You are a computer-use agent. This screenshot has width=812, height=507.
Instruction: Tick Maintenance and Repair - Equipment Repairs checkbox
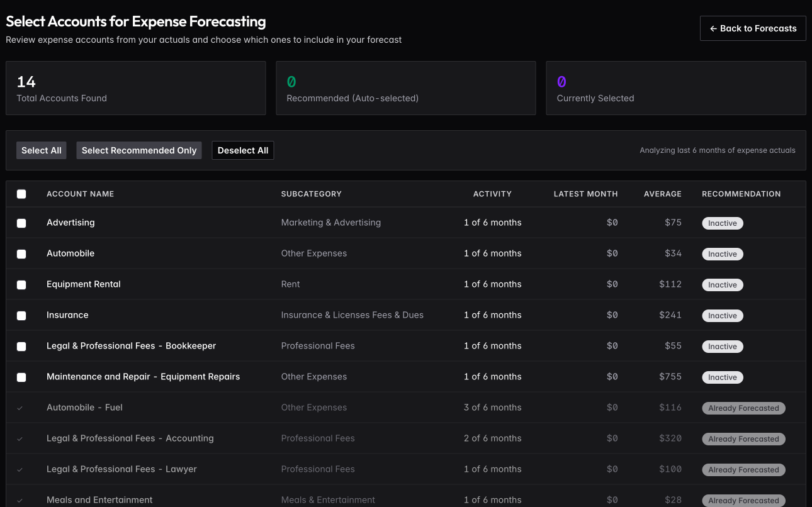click(x=21, y=377)
